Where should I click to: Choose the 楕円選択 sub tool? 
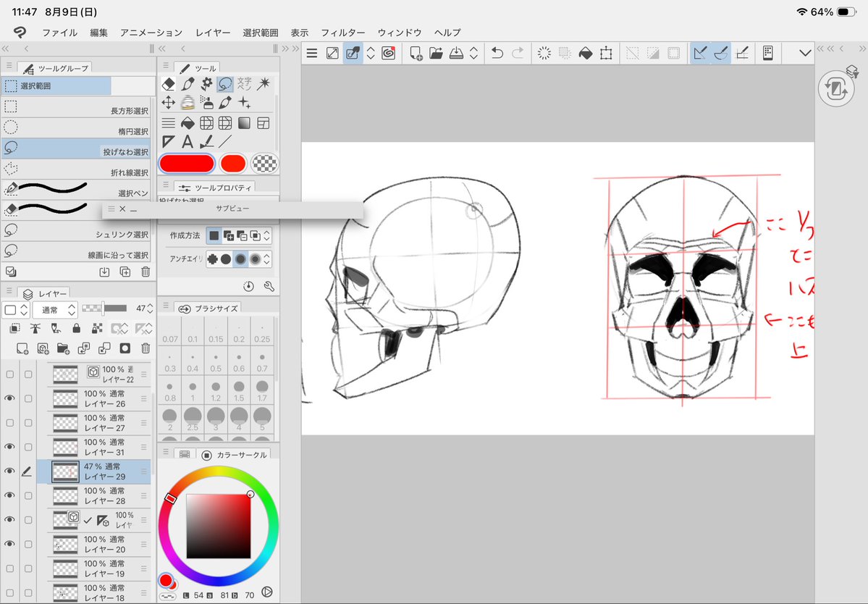point(76,128)
